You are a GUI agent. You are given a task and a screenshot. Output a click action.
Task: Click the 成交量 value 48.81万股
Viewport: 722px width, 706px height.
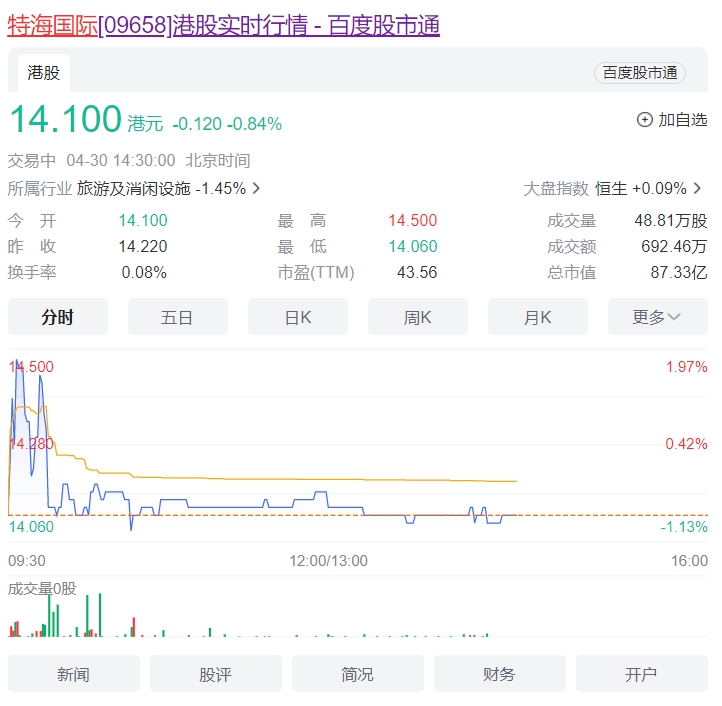pyautogui.click(x=670, y=221)
